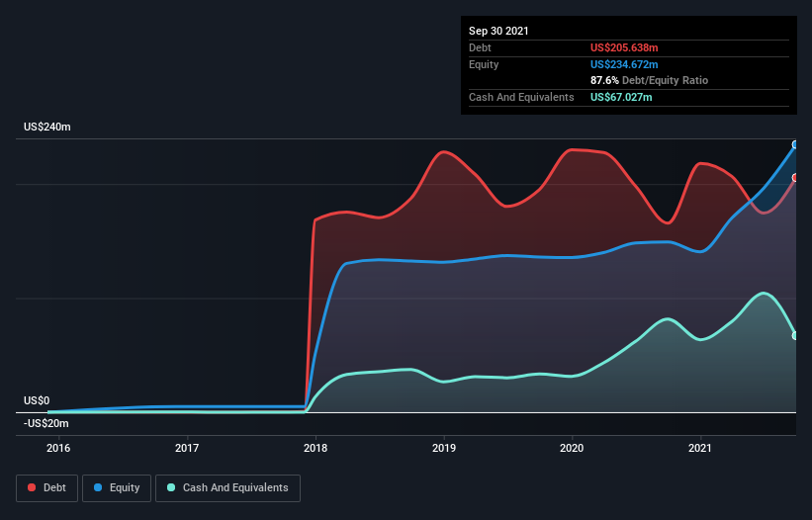Select the teal Cash endpoint marker
This screenshot has width=812, height=520.
[x=795, y=335]
